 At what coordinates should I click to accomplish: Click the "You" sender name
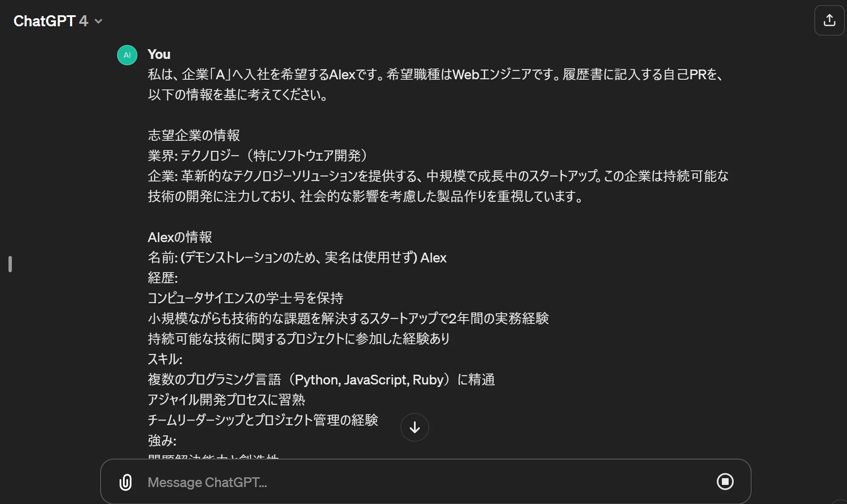point(159,54)
